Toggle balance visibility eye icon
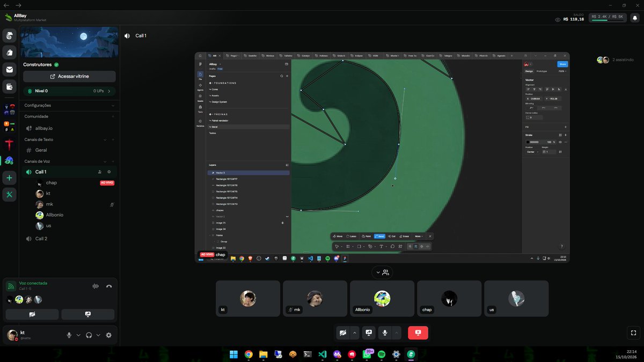The height and width of the screenshot is (362, 644). coord(558,19)
